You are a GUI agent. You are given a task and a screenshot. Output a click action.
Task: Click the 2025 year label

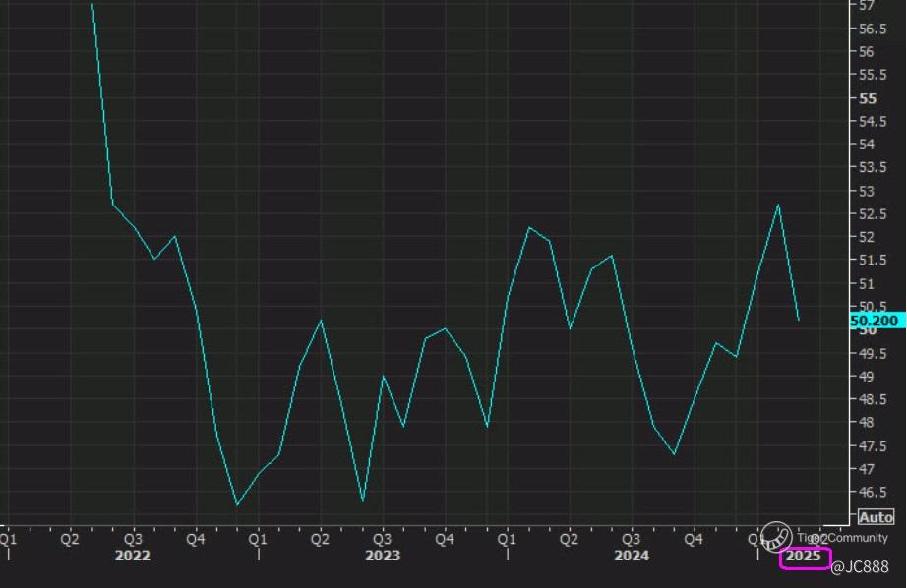(x=805, y=557)
